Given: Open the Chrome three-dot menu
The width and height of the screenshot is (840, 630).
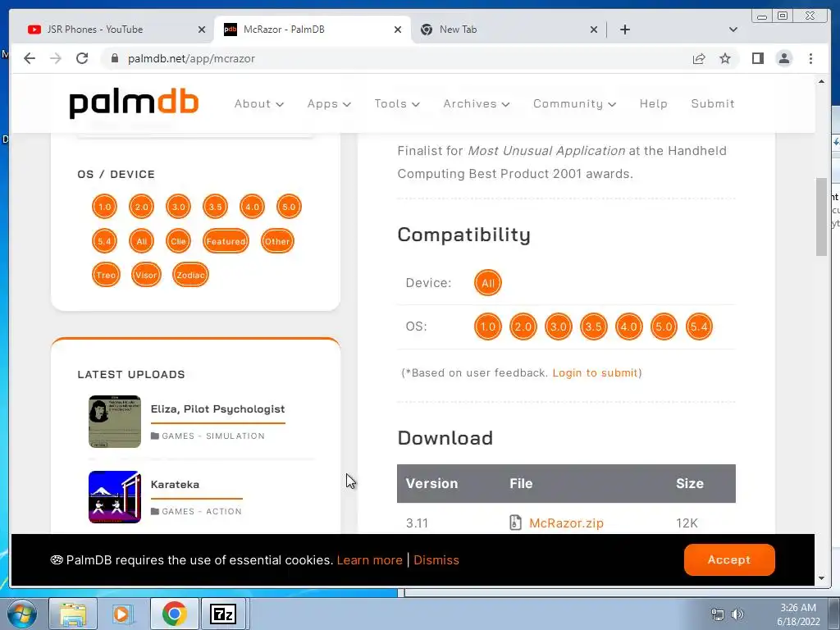Looking at the screenshot, I should coord(810,58).
